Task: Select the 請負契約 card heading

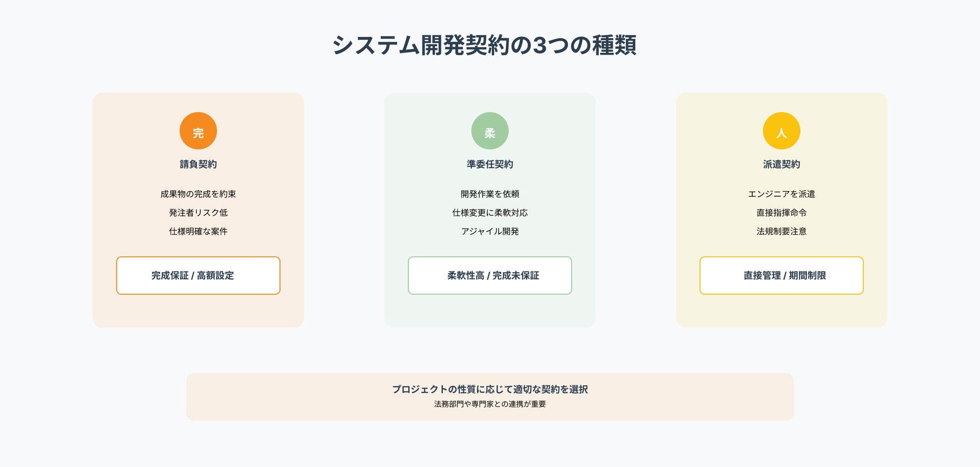Action: pos(198,164)
